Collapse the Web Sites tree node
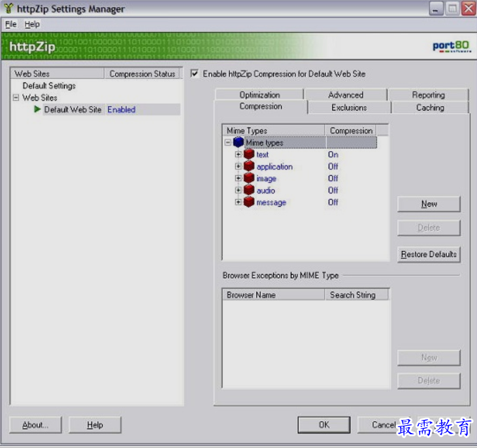Image resolution: width=477 pixels, height=448 pixels. pyautogui.click(x=16, y=97)
